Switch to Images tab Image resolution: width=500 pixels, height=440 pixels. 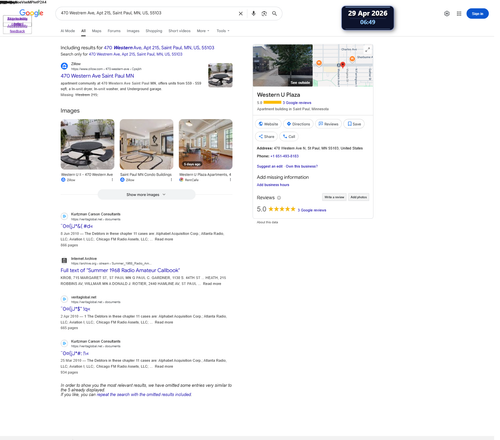133,31
